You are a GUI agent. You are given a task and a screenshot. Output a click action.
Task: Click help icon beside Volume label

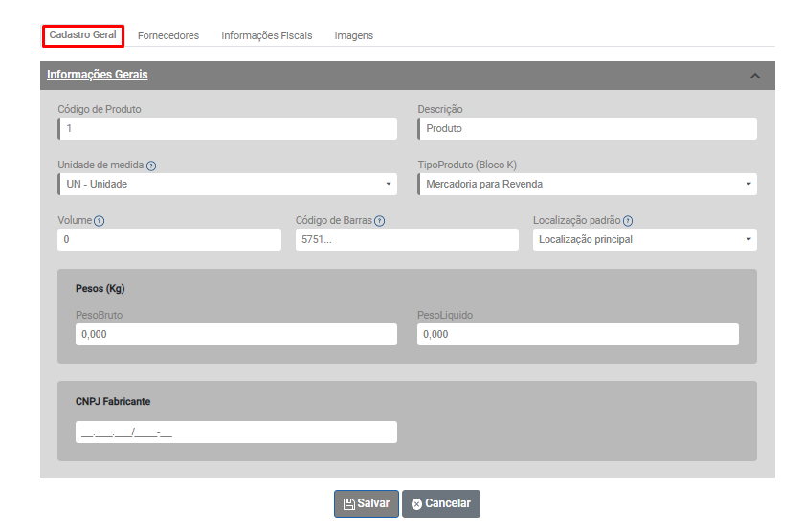(100, 221)
